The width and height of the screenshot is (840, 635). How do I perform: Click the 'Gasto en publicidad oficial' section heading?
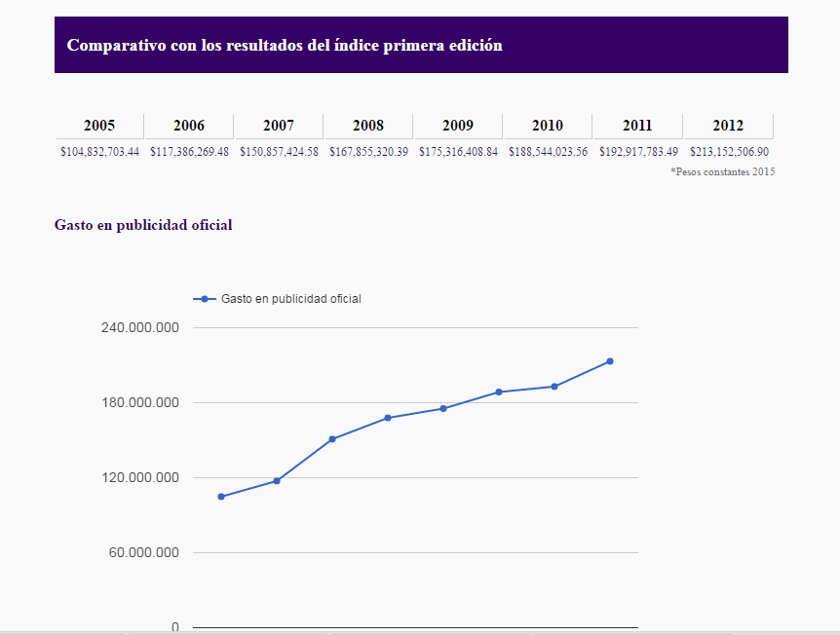(143, 225)
